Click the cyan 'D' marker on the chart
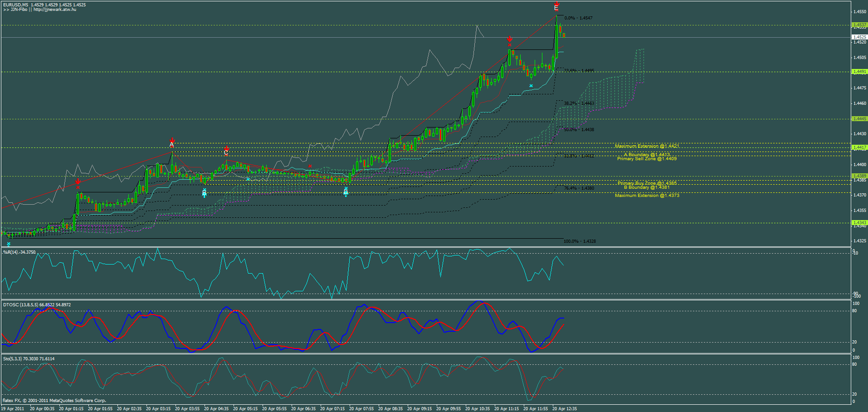Image resolution: width=868 pixels, height=412 pixels. point(346,192)
